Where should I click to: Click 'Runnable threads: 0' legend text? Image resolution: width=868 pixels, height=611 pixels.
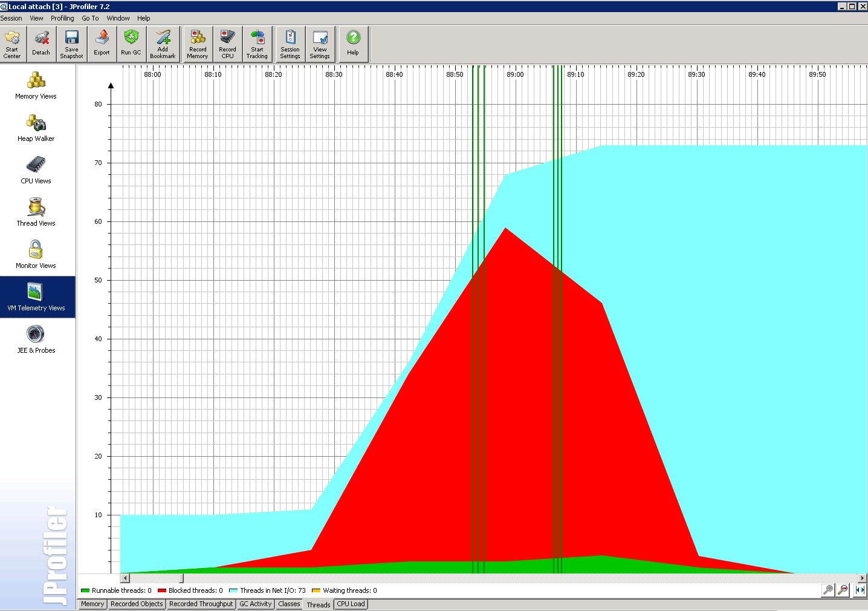tap(121, 590)
